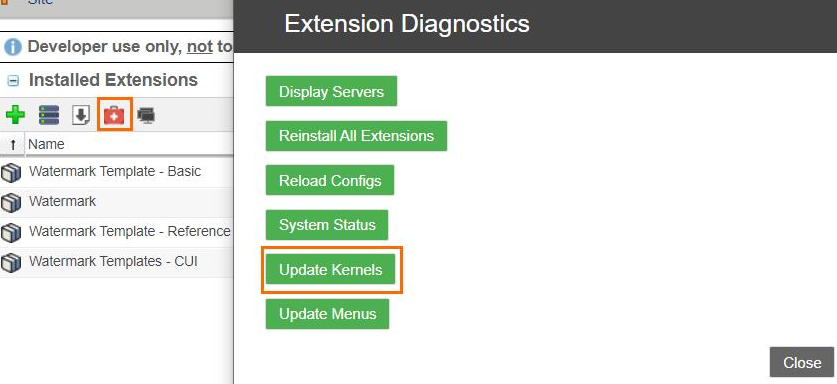Click Reinstall All Extensions button
837x384 pixels.
(x=356, y=136)
